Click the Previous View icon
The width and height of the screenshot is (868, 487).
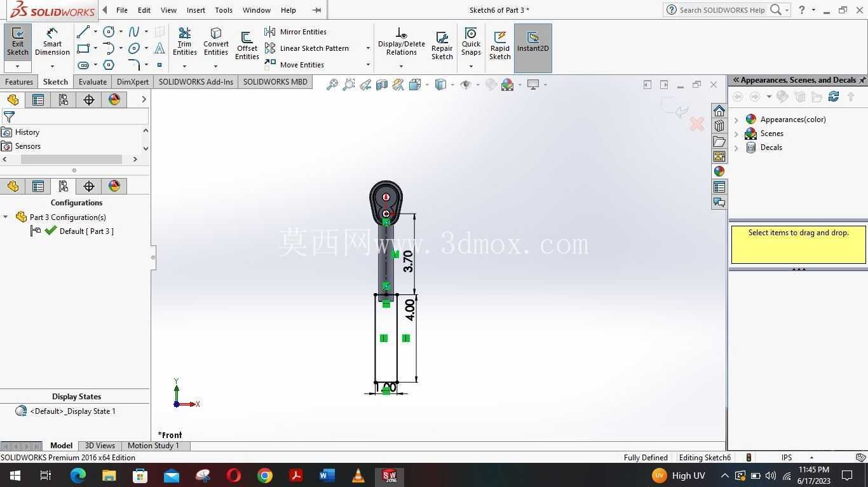pyautogui.click(x=365, y=85)
